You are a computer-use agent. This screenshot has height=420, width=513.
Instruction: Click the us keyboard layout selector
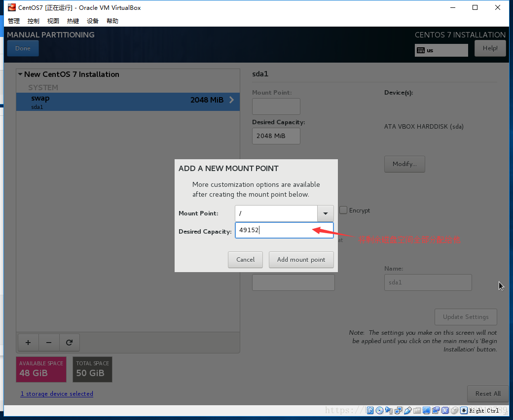pos(441,50)
